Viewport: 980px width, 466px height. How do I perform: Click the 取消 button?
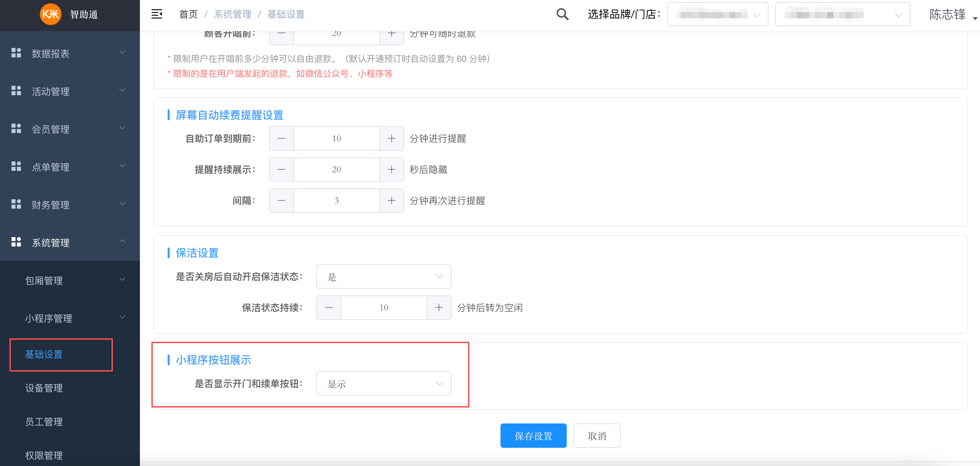[x=596, y=436]
